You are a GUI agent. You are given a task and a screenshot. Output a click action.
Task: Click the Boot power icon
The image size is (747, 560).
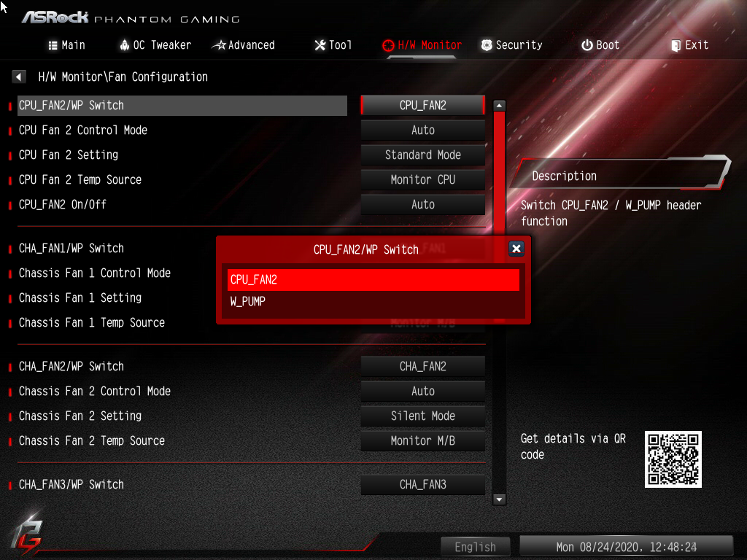click(587, 45)
